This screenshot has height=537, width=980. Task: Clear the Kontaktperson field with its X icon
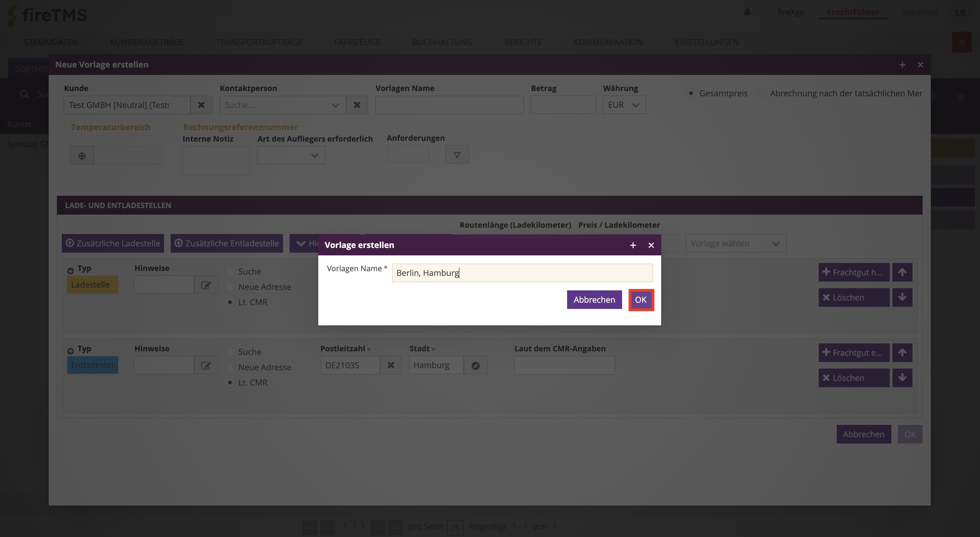click(357, 105)
